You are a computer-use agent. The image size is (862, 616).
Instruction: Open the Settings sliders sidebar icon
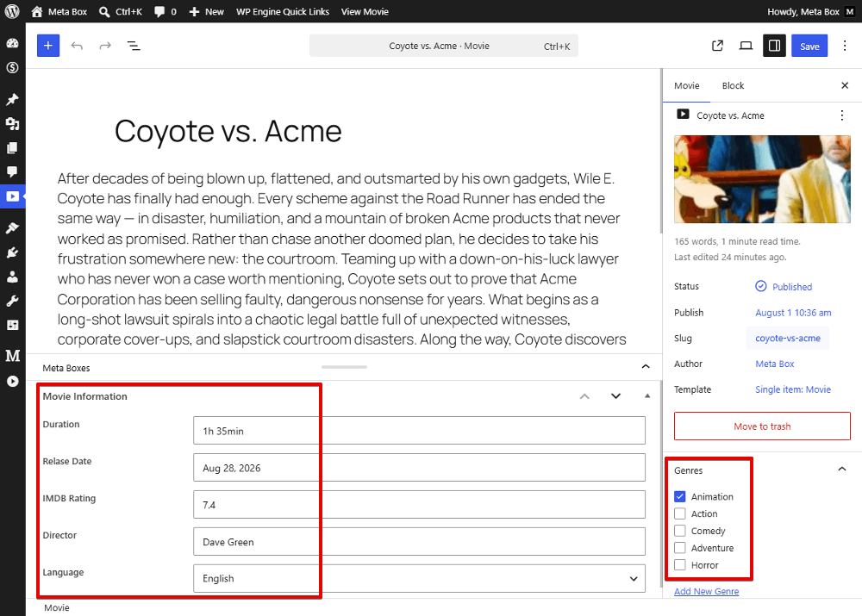click(x=12, y=325)
